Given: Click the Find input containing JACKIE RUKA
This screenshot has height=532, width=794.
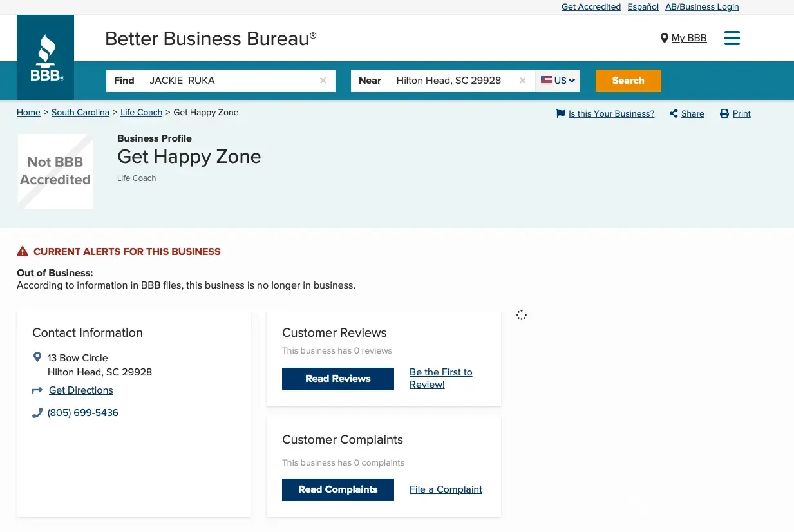Looking at the screenshot, I should point(229,81).
